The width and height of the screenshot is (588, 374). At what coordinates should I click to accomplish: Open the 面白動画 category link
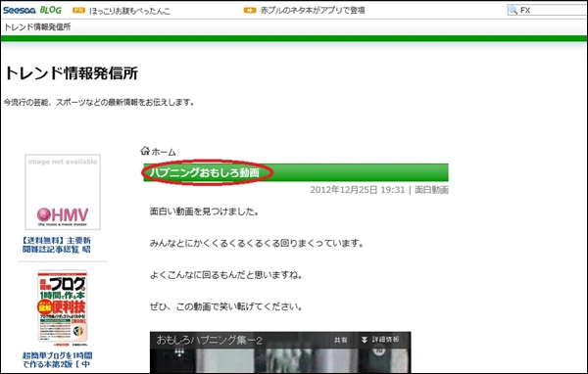point(431,190)
